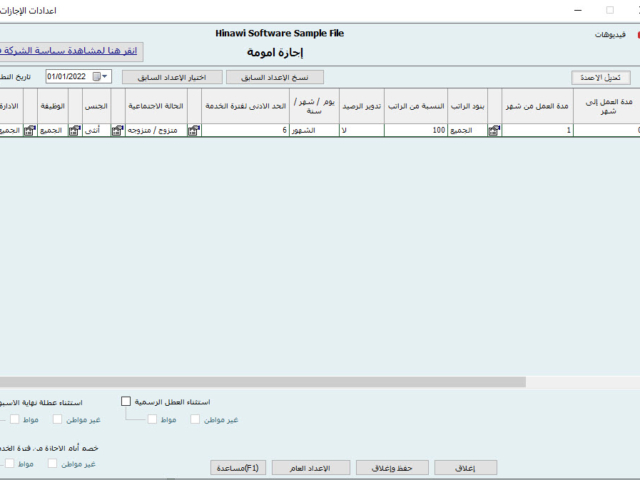Image resolution: width=640 pixels, height=480 pixels.
Task: Select the balance carryover cell showing لا
Action: coord(361,130)
